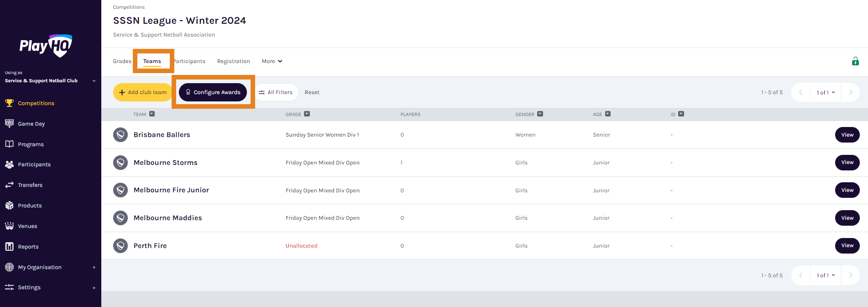Viewport: 868px width, 307px height.
Task: Click the Competitions trophy icon
Action: (9, 103)
